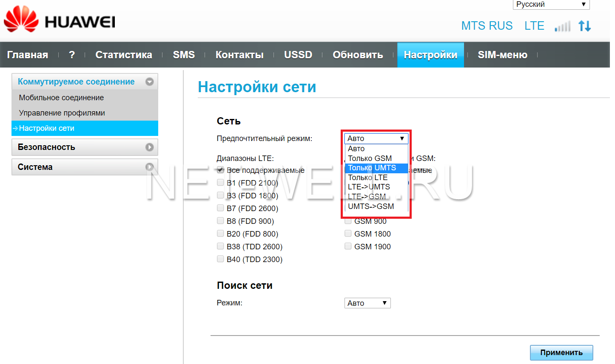
Task: Select Только GSM option
Action: click(376, 158)
